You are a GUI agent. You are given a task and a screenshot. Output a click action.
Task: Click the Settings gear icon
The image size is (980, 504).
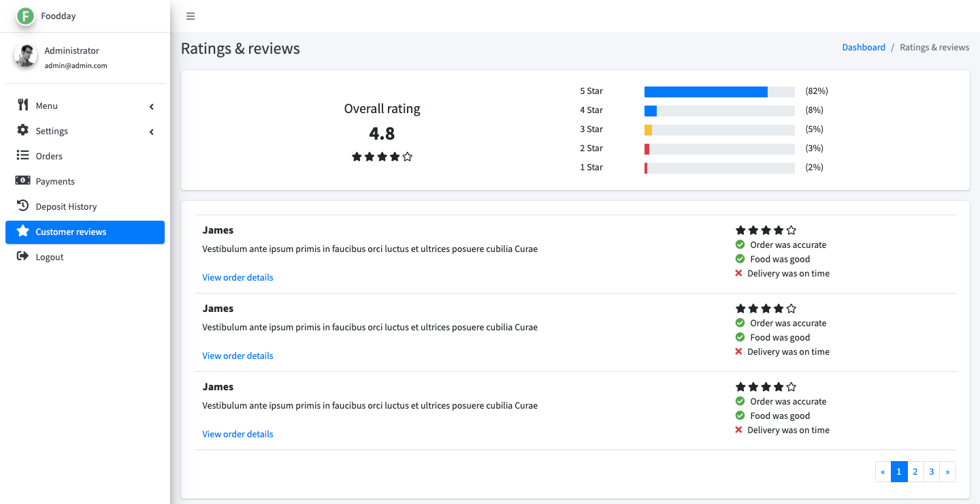[23, 130]
